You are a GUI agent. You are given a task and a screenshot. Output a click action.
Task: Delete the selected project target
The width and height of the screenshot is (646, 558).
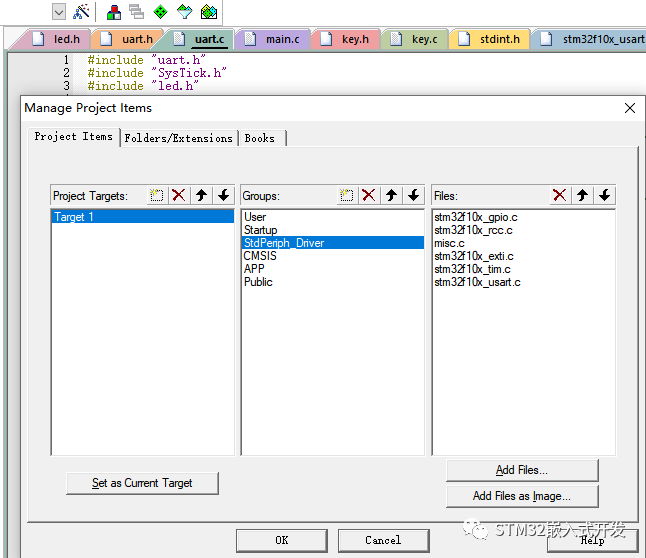[x=179, y=196]
